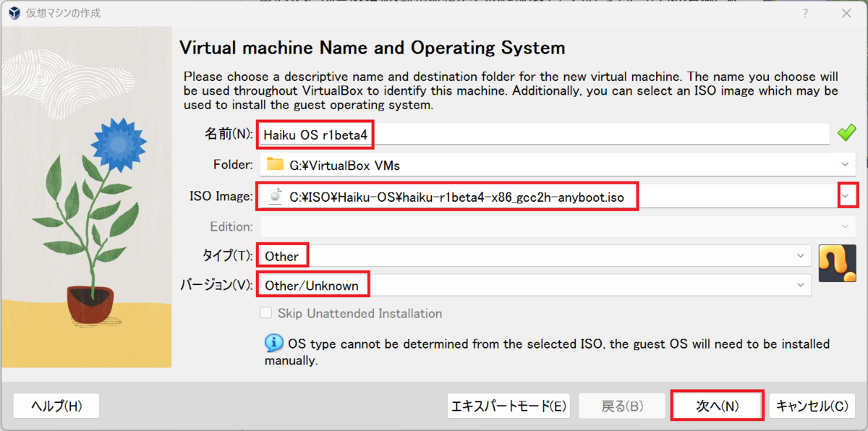Toggle Skip Unattended Installation checkbox
Image resolution: width=868 pixels, height=431 pixels.
point(265,313)
